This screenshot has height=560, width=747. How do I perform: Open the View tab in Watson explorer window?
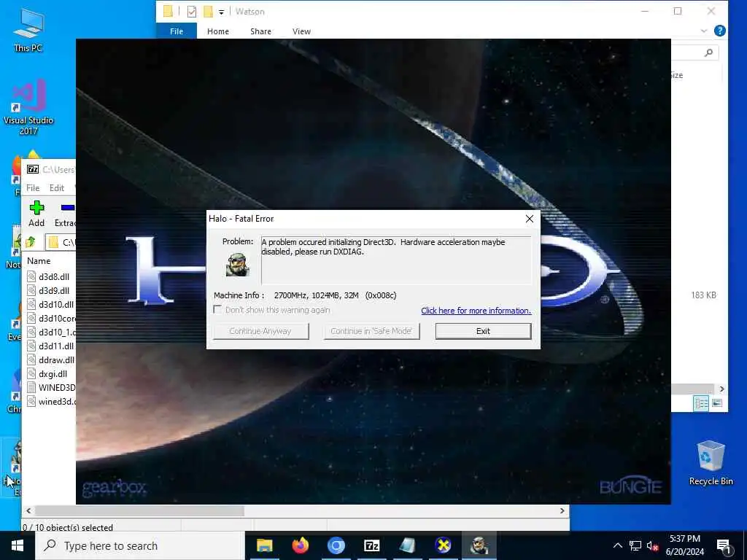pos(301,31)
